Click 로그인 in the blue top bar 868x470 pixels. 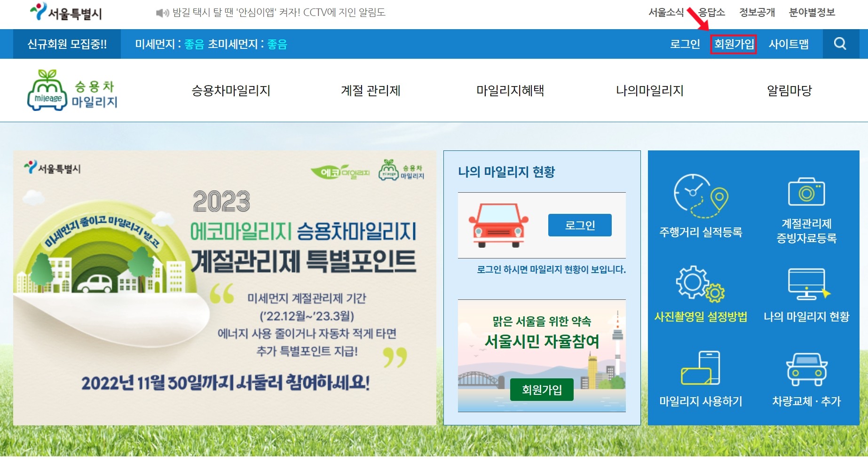tap(685, 44)
